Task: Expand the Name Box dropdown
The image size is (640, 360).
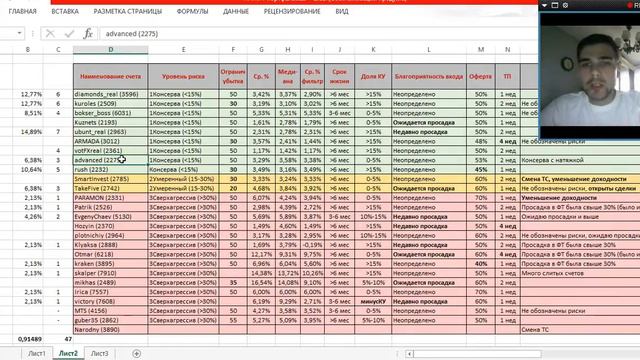Action: click(x=19, y=33)
